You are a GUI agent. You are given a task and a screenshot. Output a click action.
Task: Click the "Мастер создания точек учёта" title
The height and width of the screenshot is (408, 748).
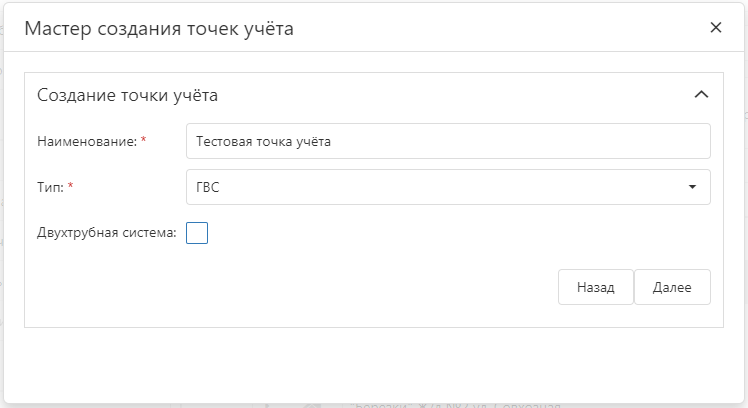pos(158,29)
